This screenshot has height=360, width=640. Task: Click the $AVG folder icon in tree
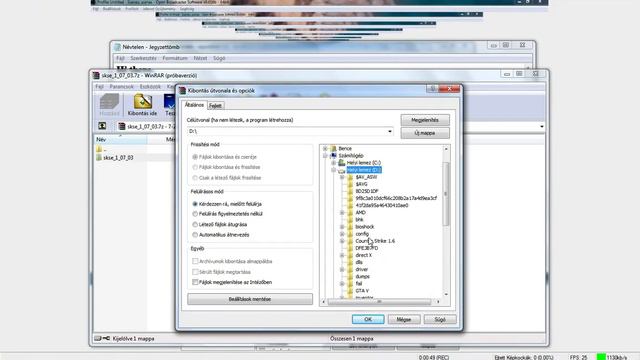[x=350, y=184]
